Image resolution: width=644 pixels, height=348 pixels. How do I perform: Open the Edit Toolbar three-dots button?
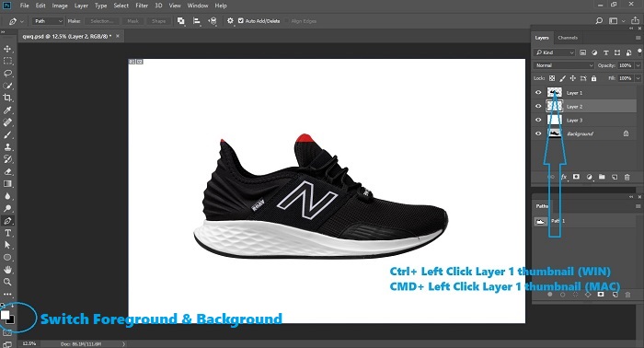[7, 295]
